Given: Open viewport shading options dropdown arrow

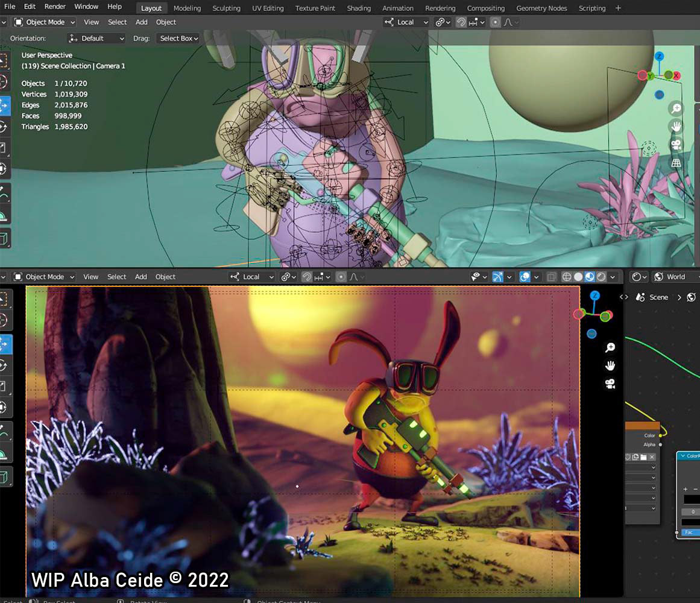Looking at the screenshot, I should click(613, 277).
